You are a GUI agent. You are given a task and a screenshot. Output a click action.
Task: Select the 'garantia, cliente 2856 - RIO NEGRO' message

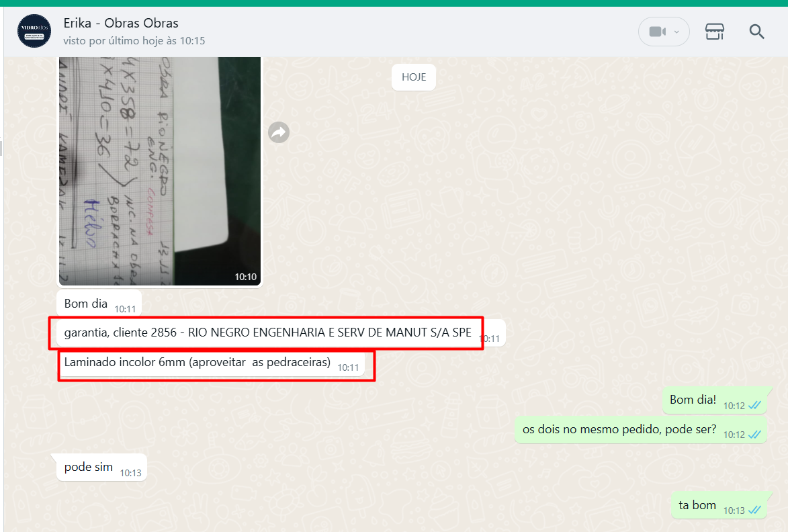coord(281,333)
